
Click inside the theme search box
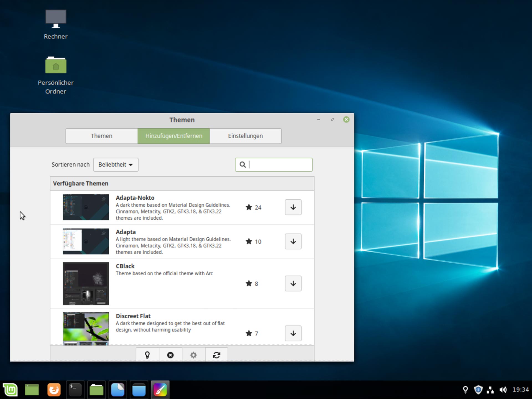click(277, 164)
